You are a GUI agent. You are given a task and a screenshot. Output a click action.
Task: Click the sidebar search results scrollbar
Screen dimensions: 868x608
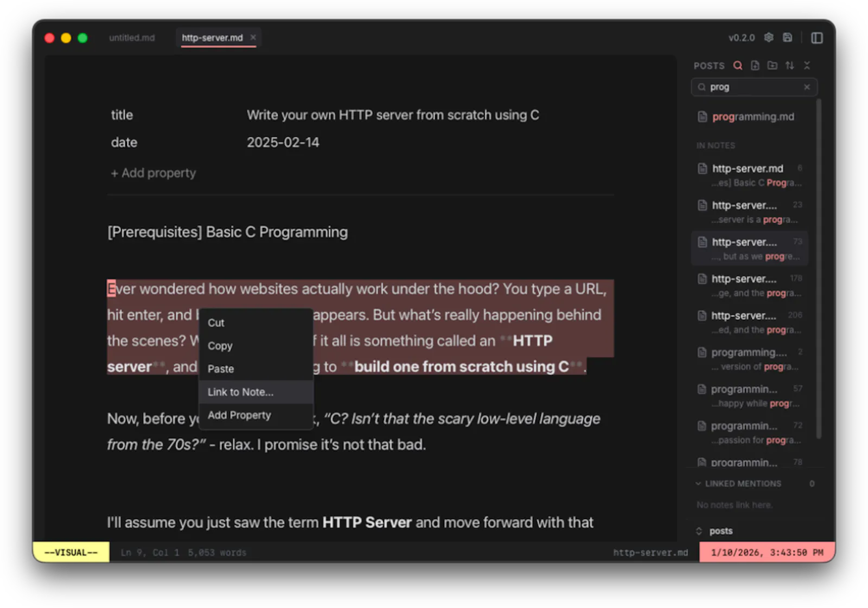[x=819, y=269]
